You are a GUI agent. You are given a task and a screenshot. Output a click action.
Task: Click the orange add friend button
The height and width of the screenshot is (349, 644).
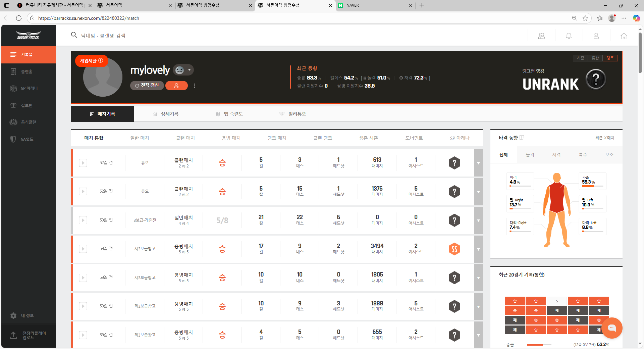(176, 86)
